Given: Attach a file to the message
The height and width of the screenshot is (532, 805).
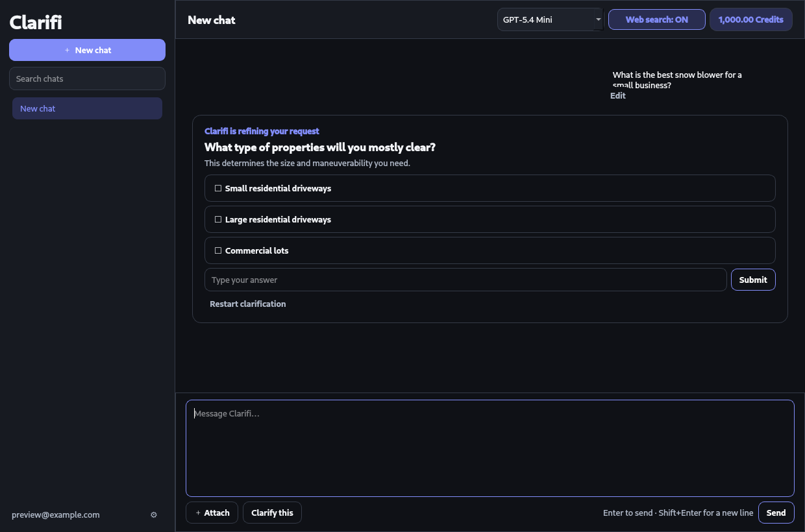Looking at the screenshot, I should pos(212,513).
